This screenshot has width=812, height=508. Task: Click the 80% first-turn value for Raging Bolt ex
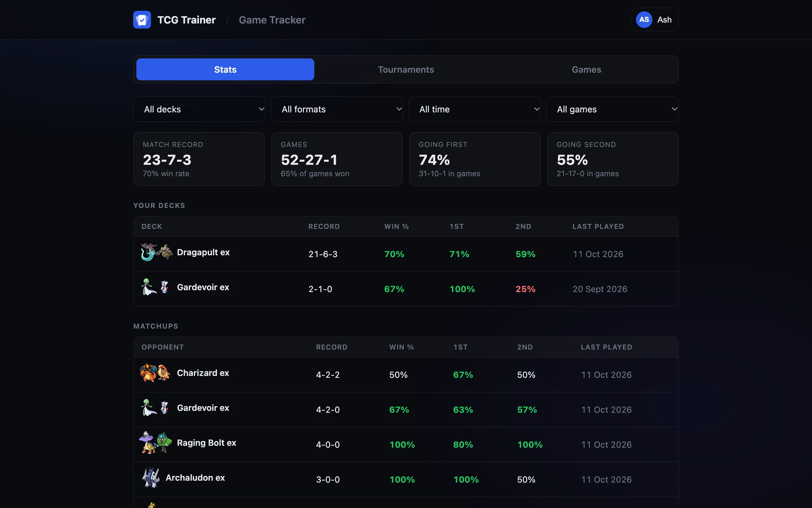tap(463, 445)
